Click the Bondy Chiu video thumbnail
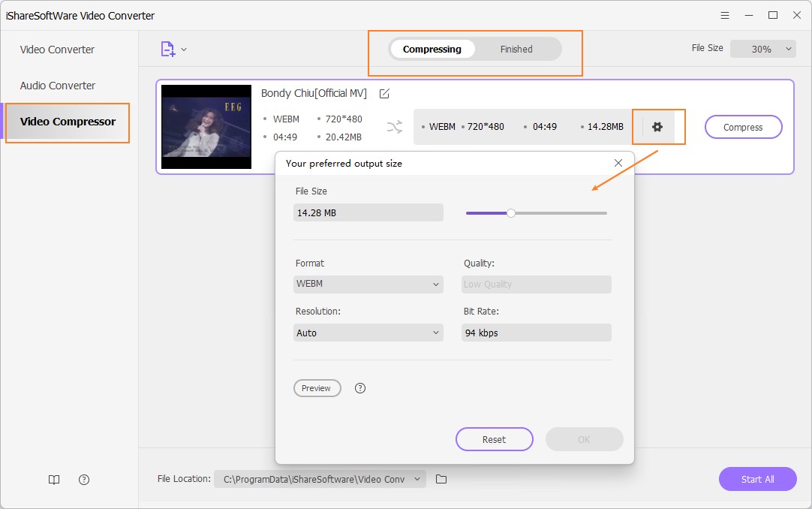The width and height of the screenshot is (812, 509). point(206,127)
